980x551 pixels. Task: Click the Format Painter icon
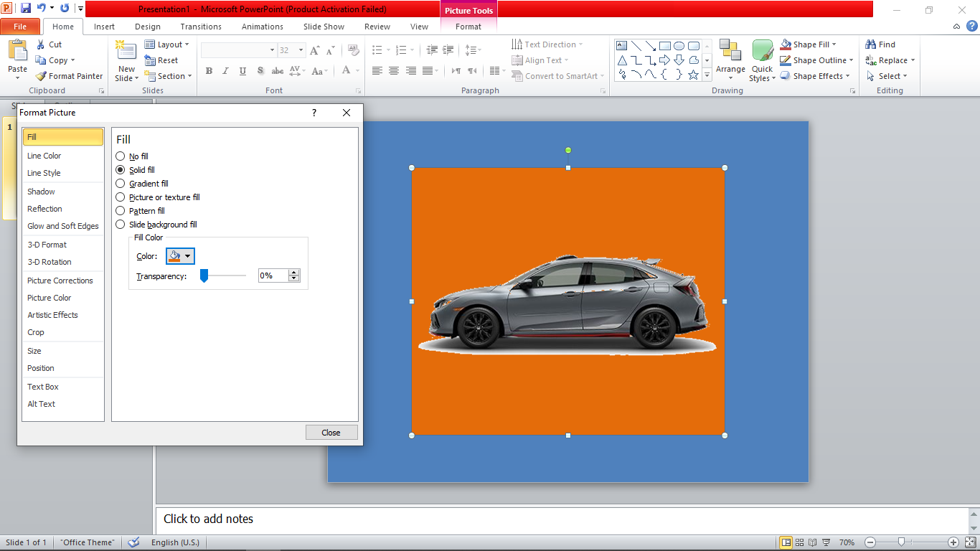[x=42, y=76]
